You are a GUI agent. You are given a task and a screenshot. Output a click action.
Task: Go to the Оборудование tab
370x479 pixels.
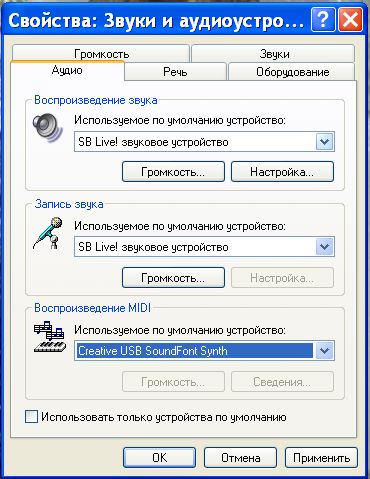pyautogui.click(x=292, y=72)
